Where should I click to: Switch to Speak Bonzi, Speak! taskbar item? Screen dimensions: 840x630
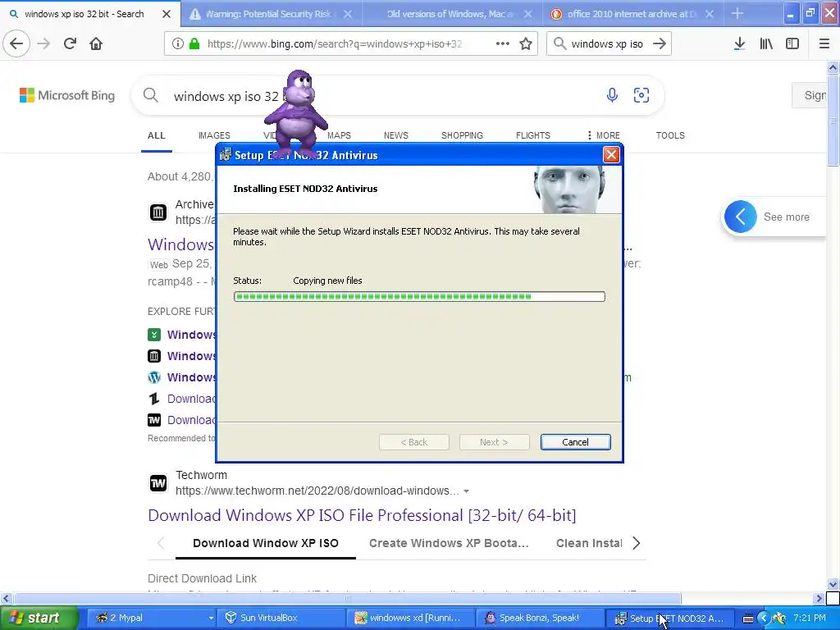click(540, 619)
